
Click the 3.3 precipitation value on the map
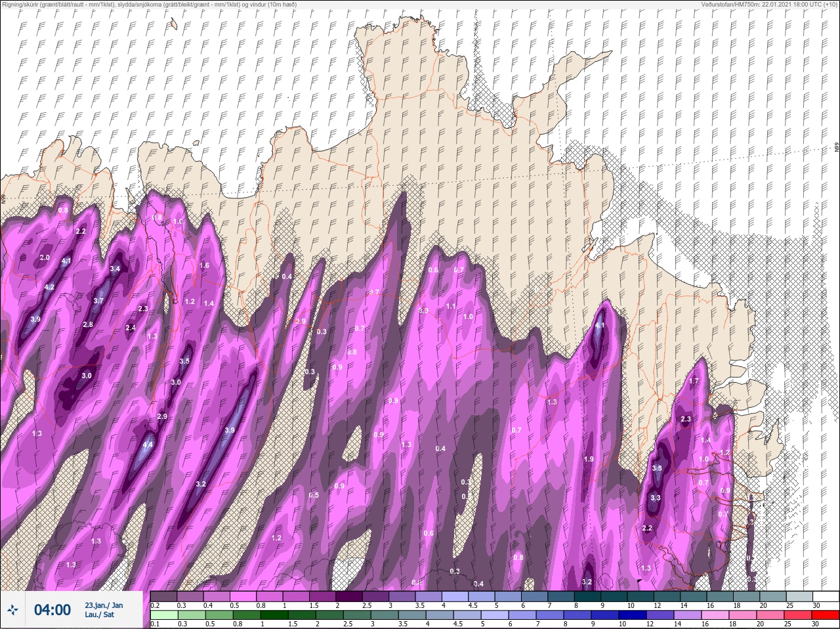pyautogui.click(x=655, y=498)
